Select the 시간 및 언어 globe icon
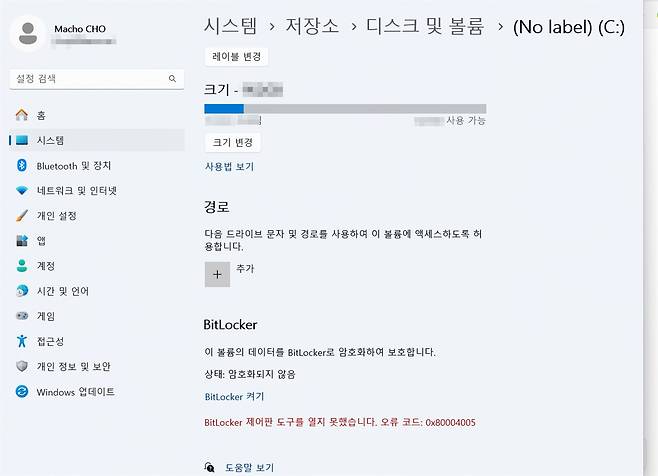The image size is (658, 476). [x=22, y=291]
